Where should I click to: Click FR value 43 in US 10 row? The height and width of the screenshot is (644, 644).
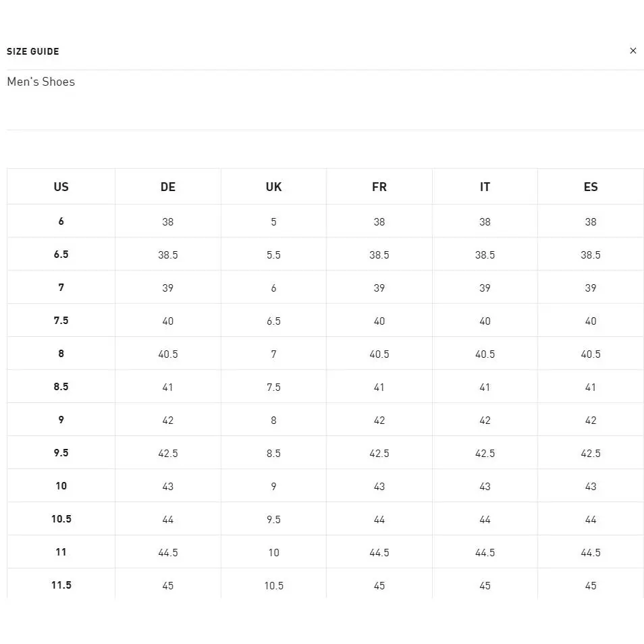coord(379,487)
